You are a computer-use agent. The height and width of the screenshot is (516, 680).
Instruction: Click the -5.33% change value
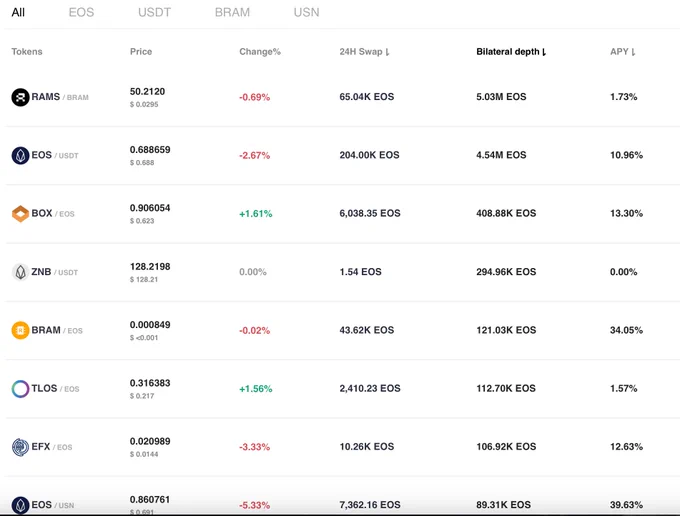pos(255,505)
